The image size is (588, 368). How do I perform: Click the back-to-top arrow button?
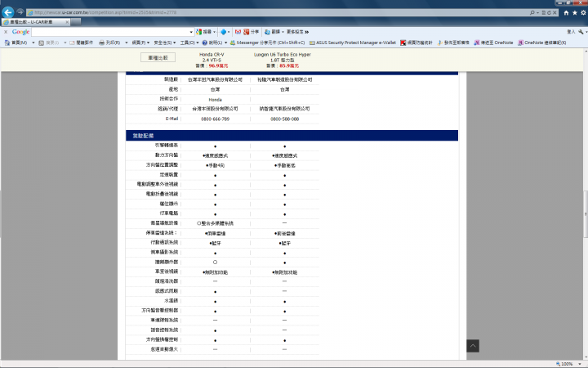click(473, 346)
